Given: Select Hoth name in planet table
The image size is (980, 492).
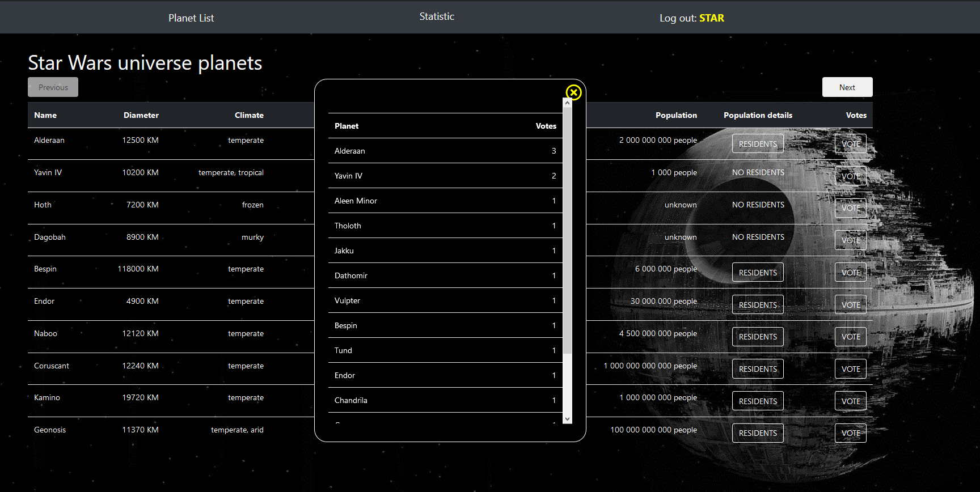Looking at the screenshot, I should (43, 205).
